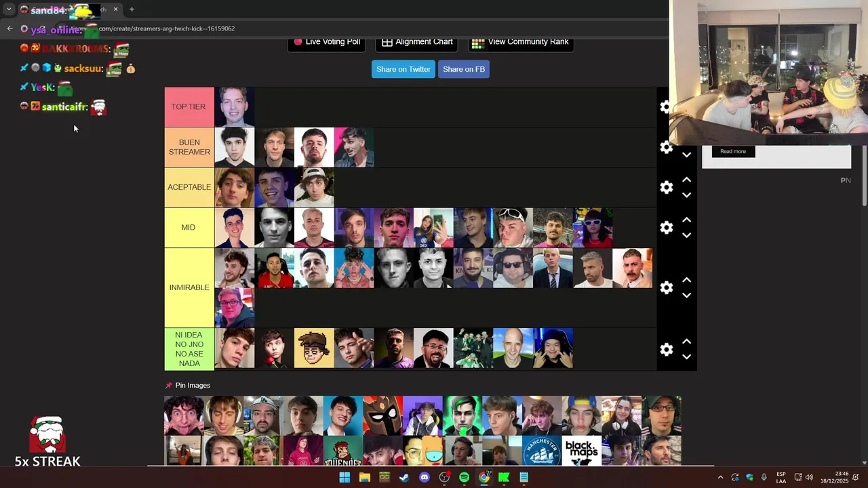Click the Read more button

tap(733, 151)
